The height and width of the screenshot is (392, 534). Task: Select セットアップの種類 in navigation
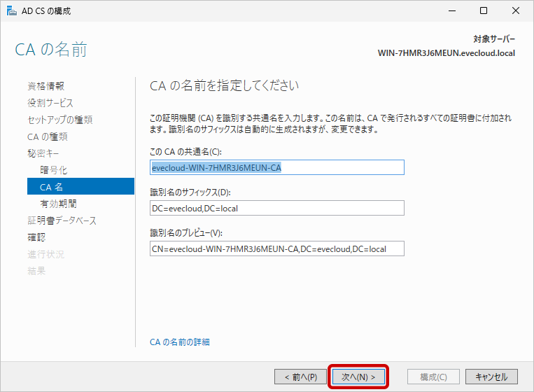pos(59,120)
